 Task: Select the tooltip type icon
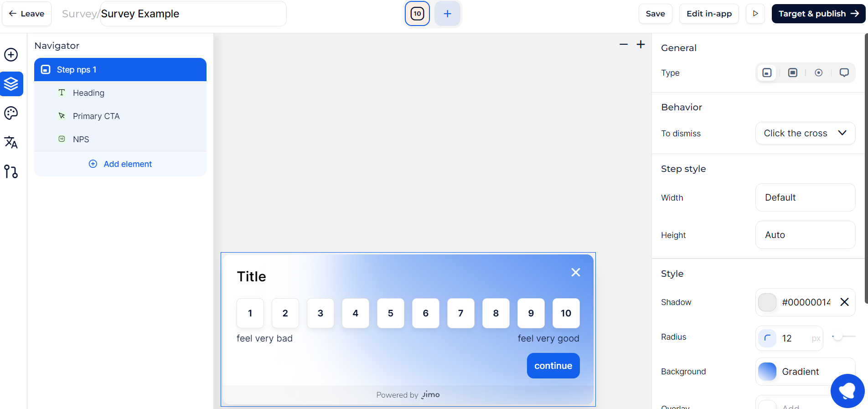(844, 73)
